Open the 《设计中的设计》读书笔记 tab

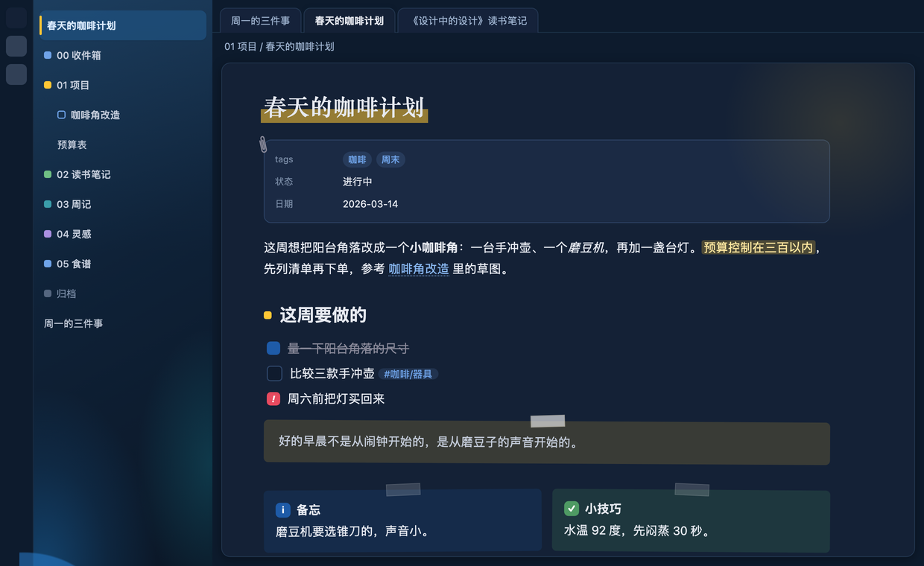click(468, 21)
